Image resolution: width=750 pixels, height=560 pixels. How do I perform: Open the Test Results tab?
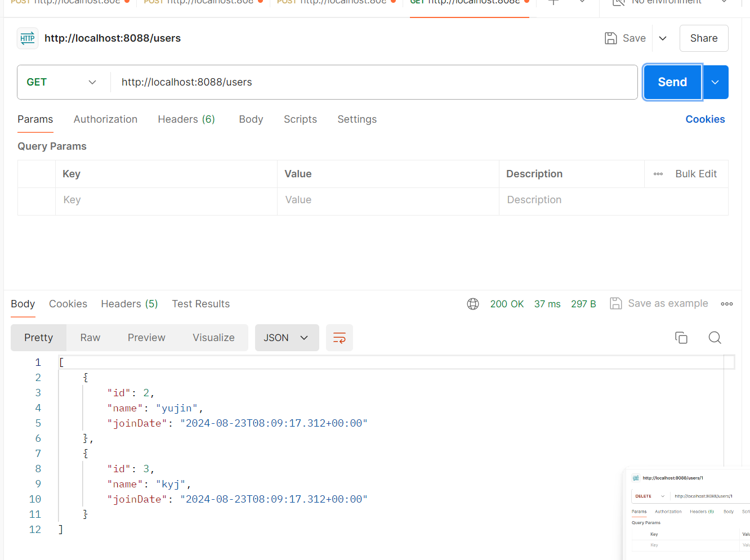click(x=201, y=304)
